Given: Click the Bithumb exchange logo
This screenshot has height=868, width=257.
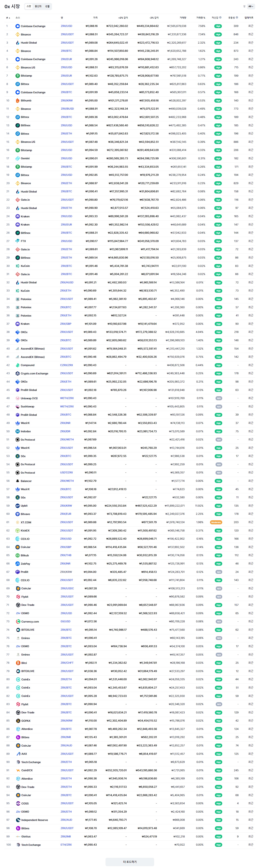Looking at the screenshot, I should point(17,100).
